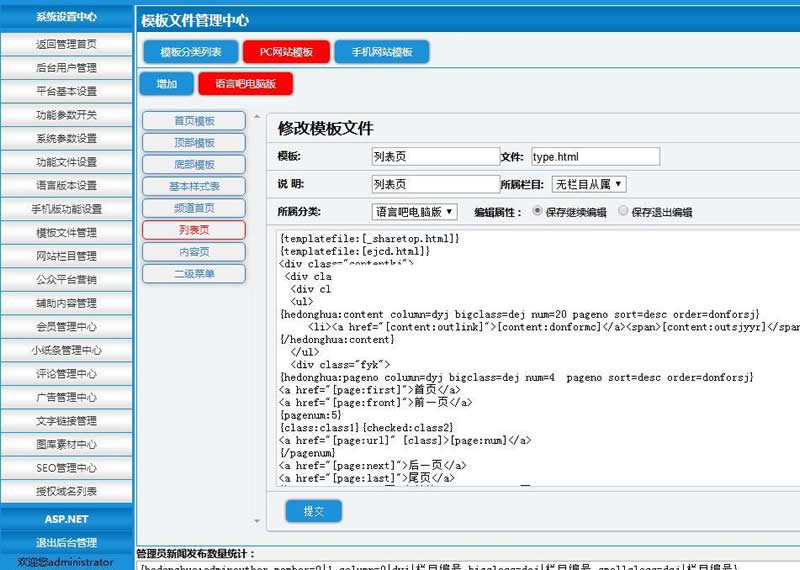Open 首页模板 in template list
Screen dimensions: 800x570
tap(194, 121)
